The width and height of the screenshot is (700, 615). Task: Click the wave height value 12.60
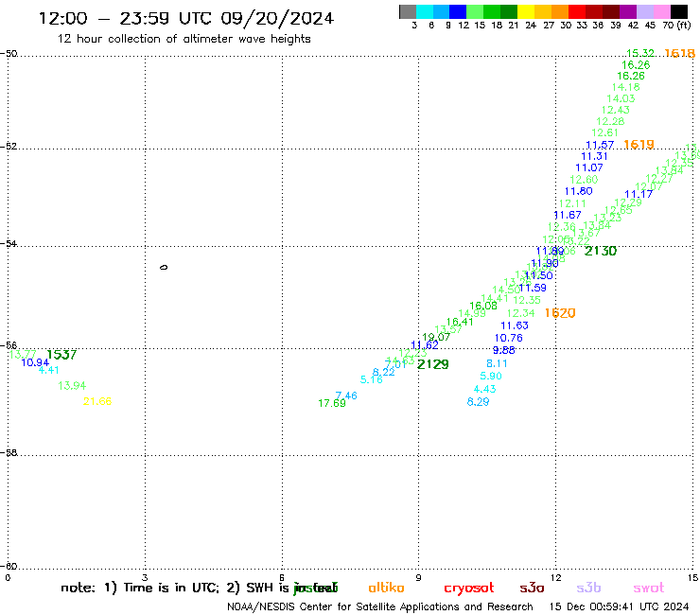tap(584, 180)
